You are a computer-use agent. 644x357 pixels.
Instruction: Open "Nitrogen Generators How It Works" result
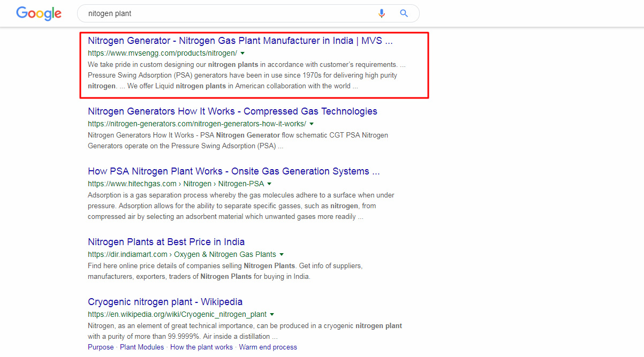232,111
